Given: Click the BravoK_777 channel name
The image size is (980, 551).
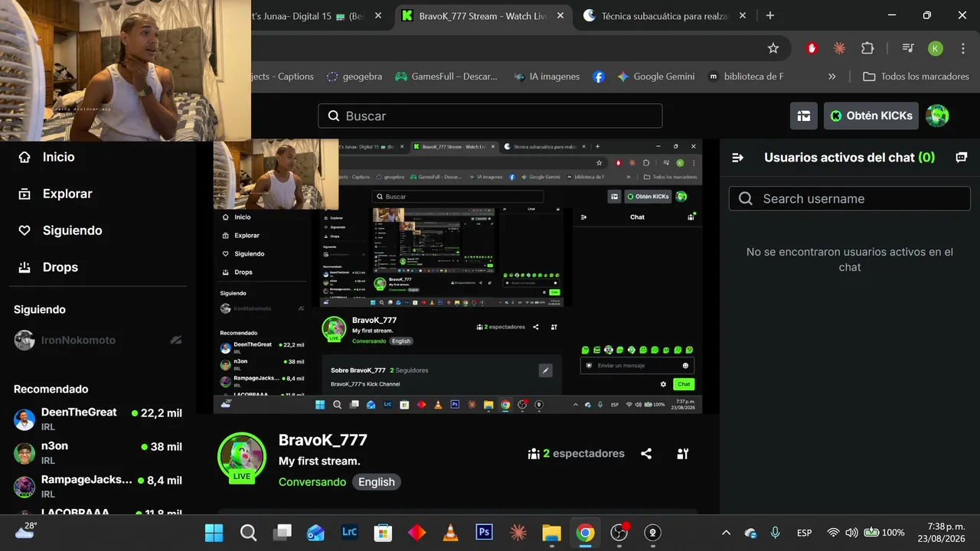Looking at the screenshot, I should pyautogui.click(x=323, y=440).
